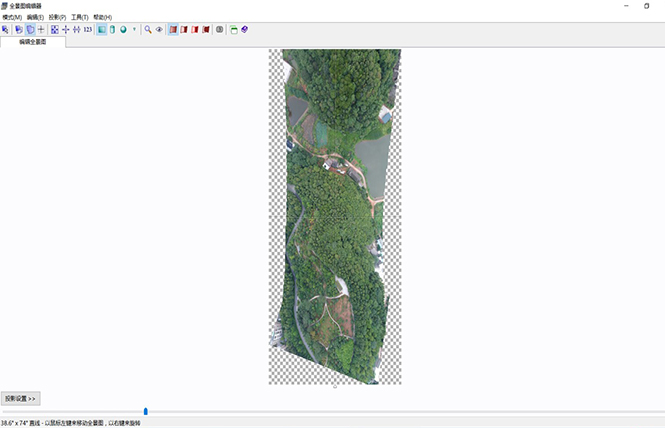Open the 工具(T) menu
Viewport: 665px width, 428px height.
tap(79, 17)
